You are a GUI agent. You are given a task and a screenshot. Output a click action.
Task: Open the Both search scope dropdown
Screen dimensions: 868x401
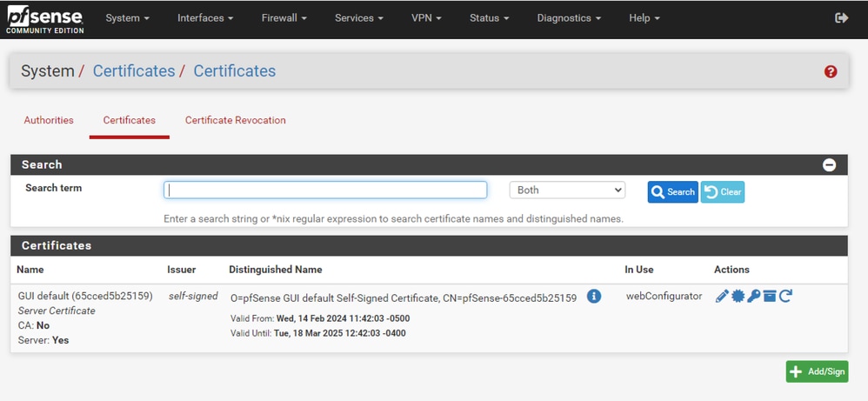(x=567, y=190)
